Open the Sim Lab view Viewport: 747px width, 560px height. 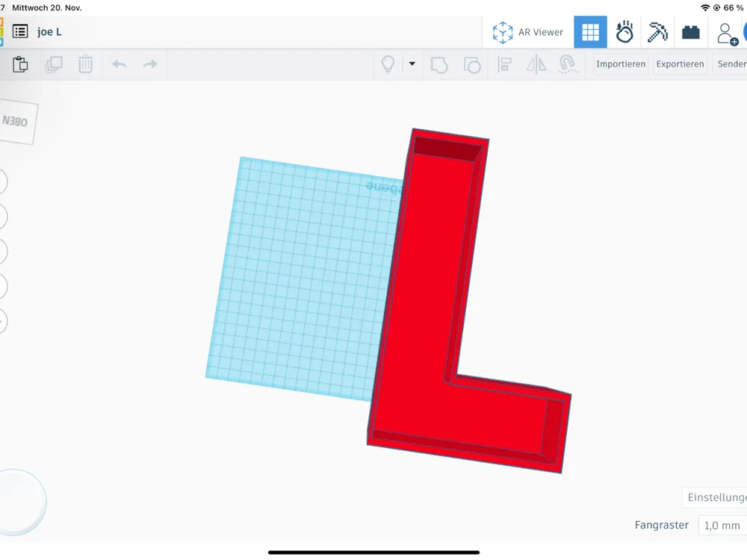[624, 32]
